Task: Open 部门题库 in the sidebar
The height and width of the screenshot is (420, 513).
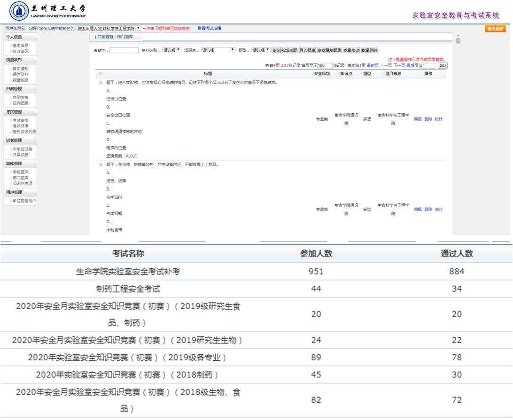Action: (x=20, y=178)
